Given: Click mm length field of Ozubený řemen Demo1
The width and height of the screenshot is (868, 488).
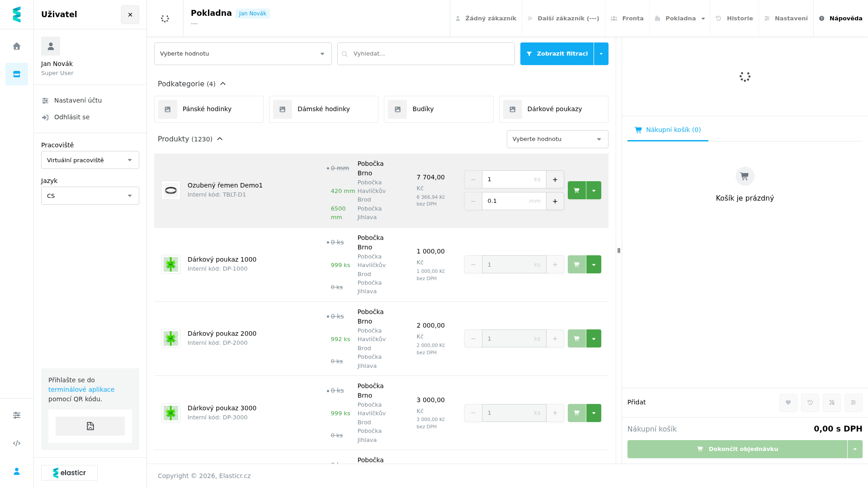Looking at the screenshot, I should point(514,201).
